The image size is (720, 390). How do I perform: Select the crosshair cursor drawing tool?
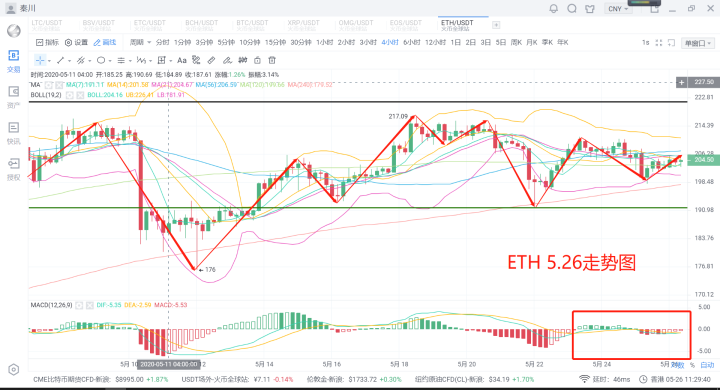[39, 60]
